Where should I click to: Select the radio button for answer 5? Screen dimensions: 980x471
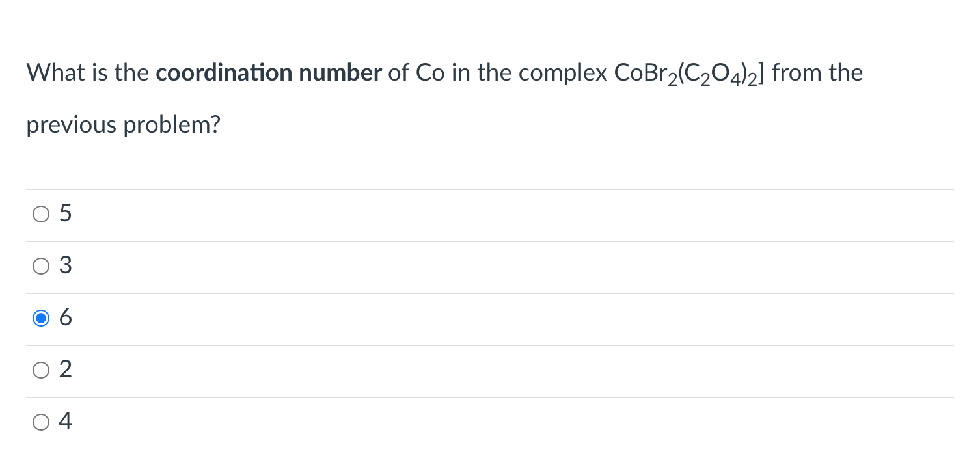tap(41, 213)
